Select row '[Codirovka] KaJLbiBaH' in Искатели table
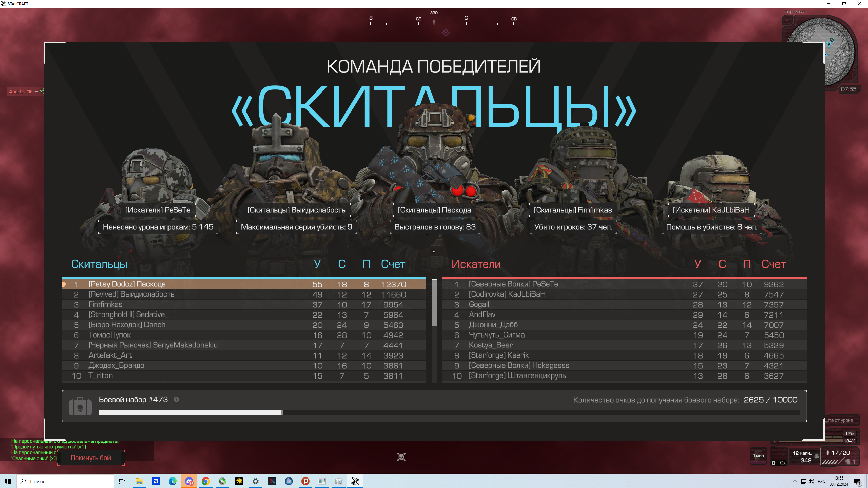This screenshot has width=868, height=488. click(x=624, y=294)
